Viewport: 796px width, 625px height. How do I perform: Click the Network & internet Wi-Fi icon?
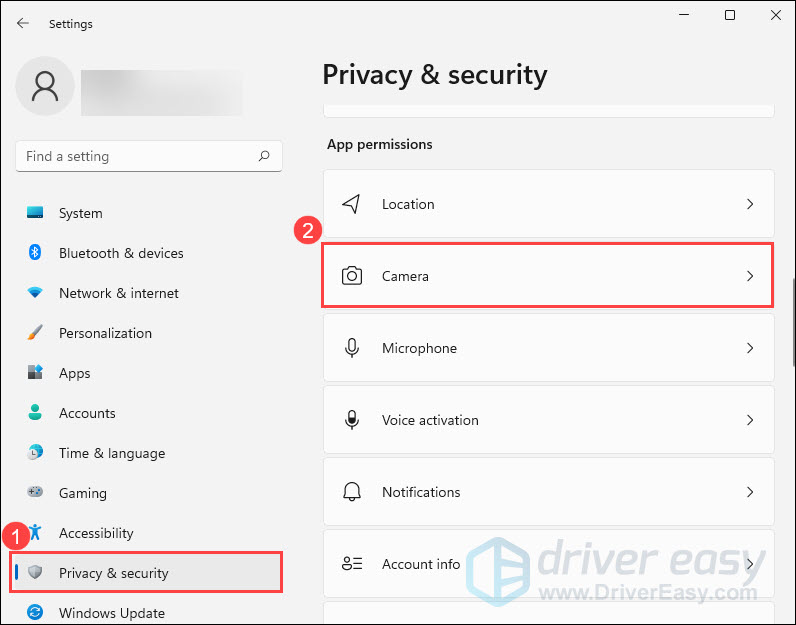pyautogui.click(x=36, y=293)
